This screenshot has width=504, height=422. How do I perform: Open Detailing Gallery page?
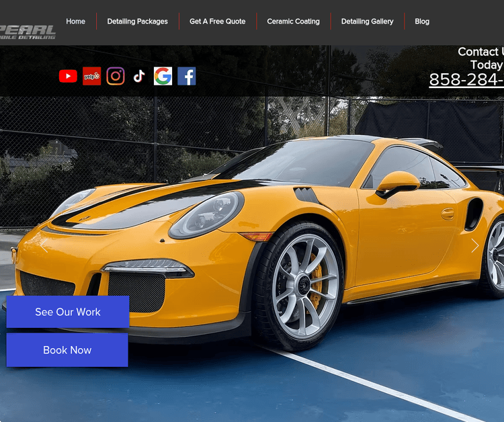click(367, 22)
